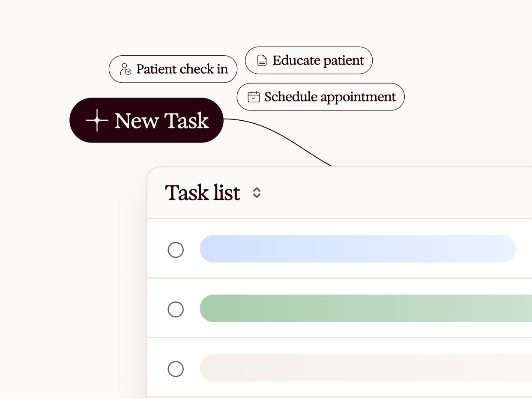532x399 pixels.
Task: Click the patient add icon on Patient check in
Action: pos(125,69)
